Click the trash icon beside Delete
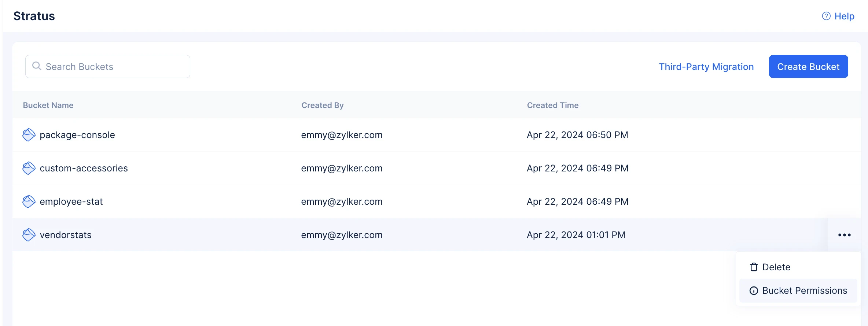 coord(754,267)
